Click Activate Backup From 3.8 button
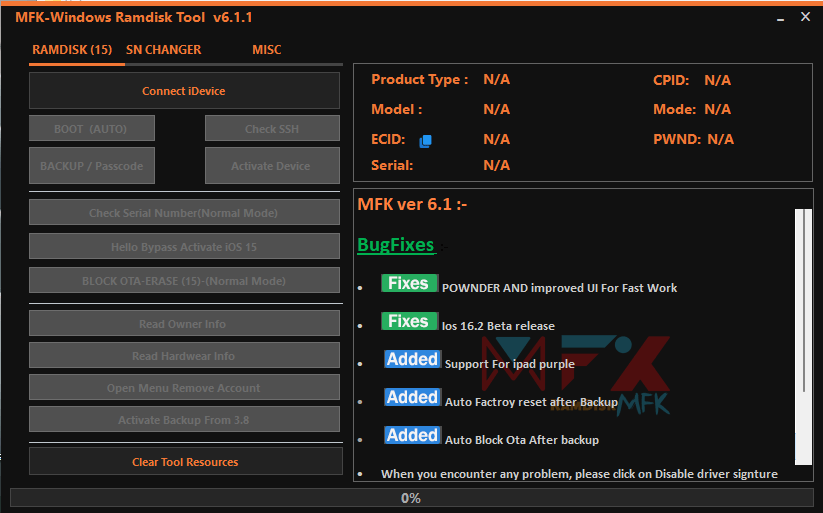Viewport: 823px width, 513px height. pos(184,420)
